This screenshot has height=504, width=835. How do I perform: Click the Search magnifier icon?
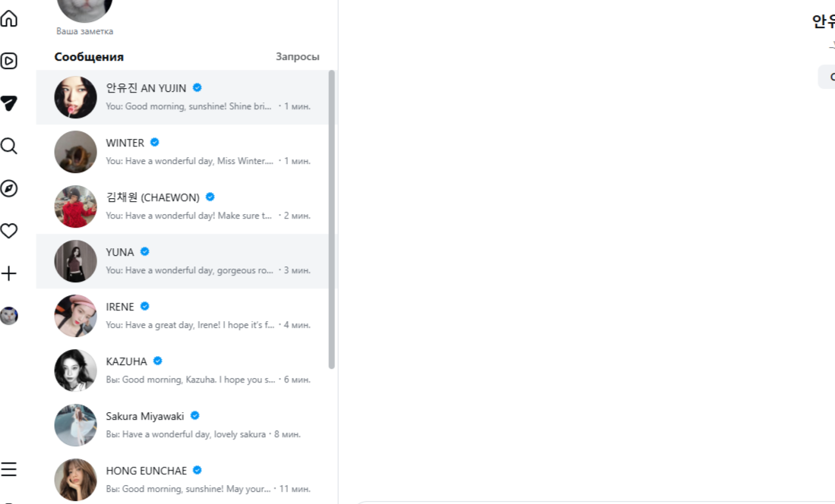pos(9,146)
